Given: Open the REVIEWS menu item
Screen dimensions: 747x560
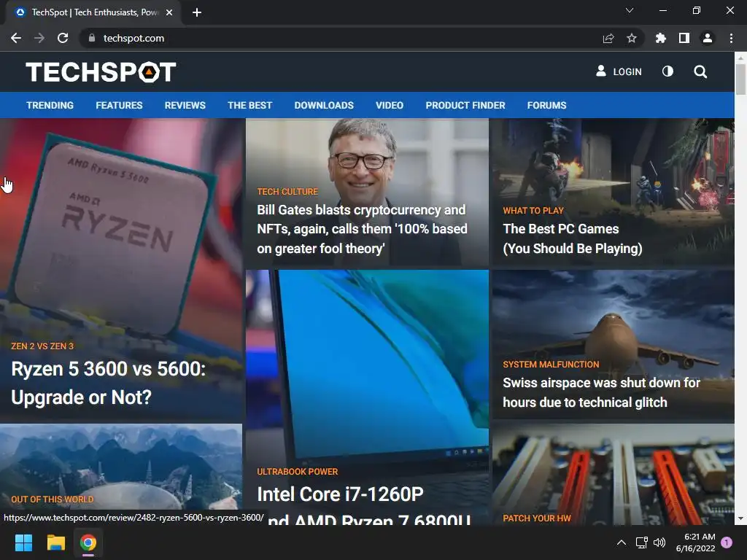Looking at the screenshot, I should pyautogui.click(x=185, y=105).
